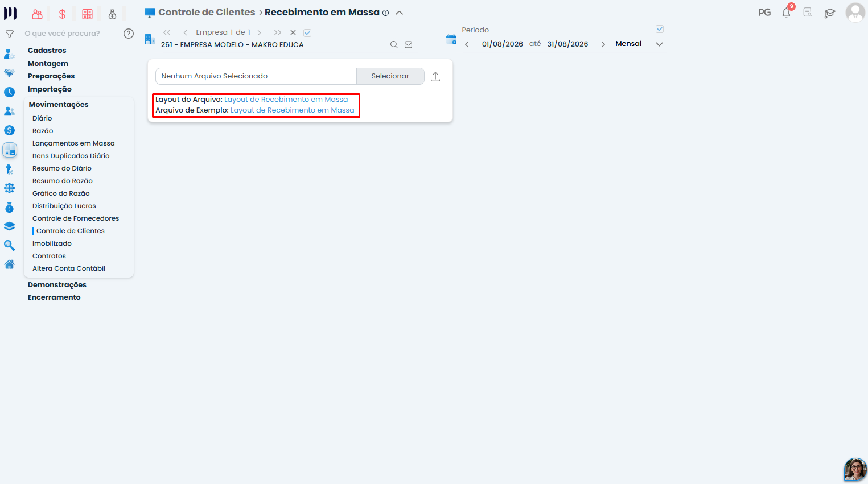Open the assistant avatar chat in the corner
The image size is (868, 484).
(x=855, y=470)
